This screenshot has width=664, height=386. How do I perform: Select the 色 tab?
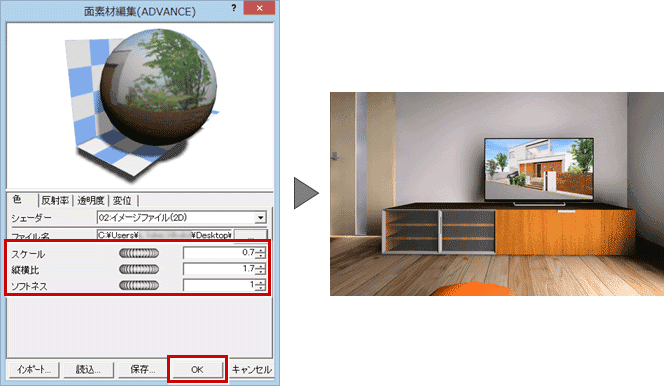click(x=17, y=199)
